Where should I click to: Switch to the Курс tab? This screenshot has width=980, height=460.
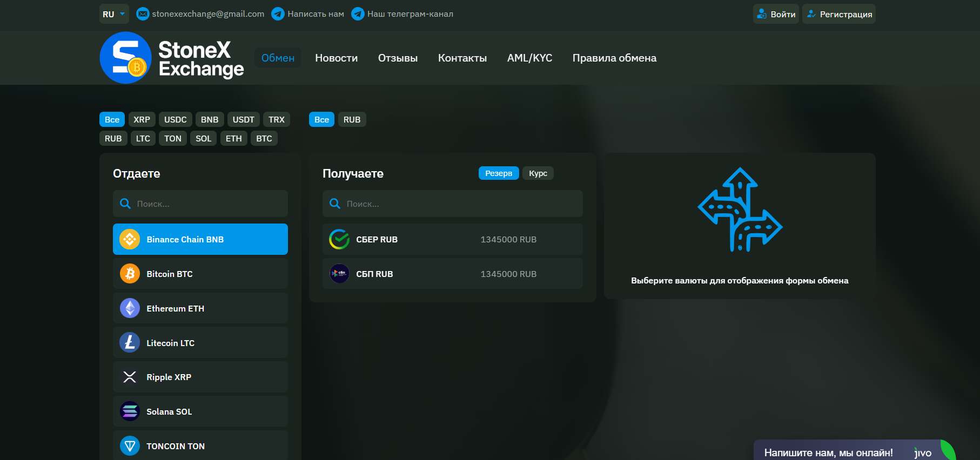[538, 173]
